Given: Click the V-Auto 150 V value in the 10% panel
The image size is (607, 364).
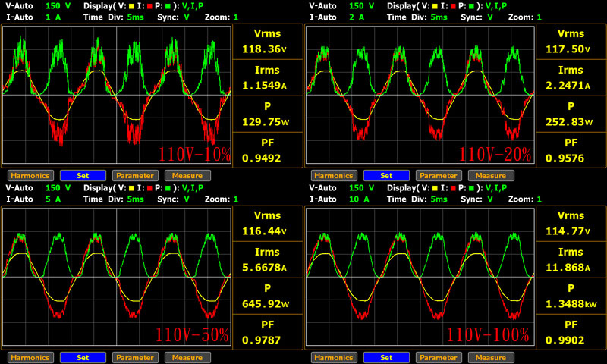Looking at the screenshot, I should tap(58, 6).
